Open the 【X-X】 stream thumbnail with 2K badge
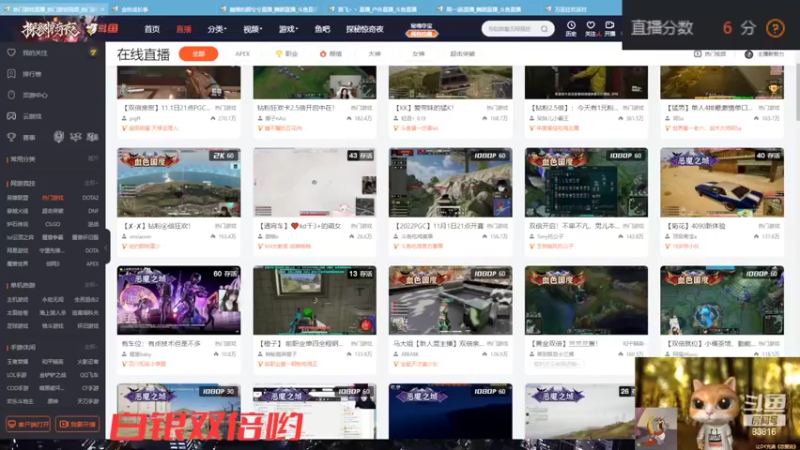This screenshot has height=450, width=800. pos(179,183)
